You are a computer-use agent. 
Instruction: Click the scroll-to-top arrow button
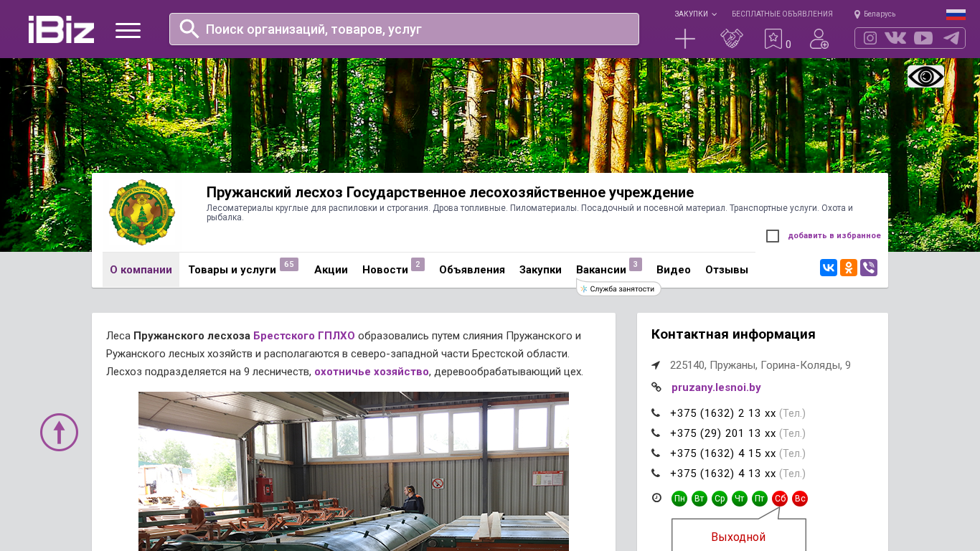(x=59, y=432)
